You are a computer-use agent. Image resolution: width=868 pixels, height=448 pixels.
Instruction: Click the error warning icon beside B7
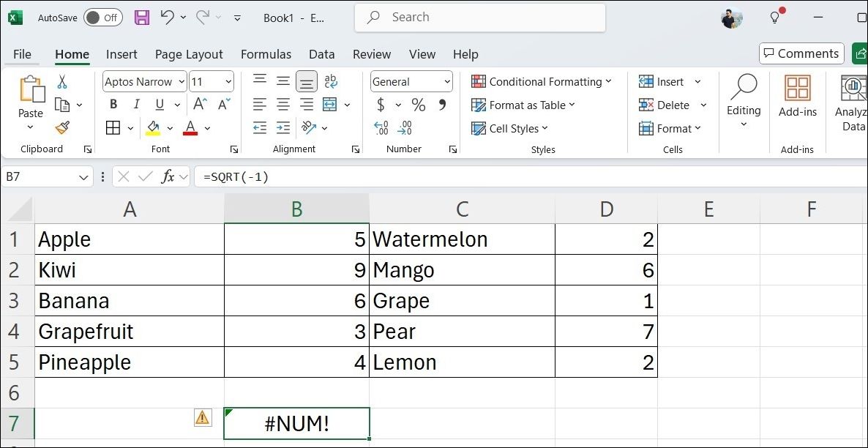pos(202,417)
